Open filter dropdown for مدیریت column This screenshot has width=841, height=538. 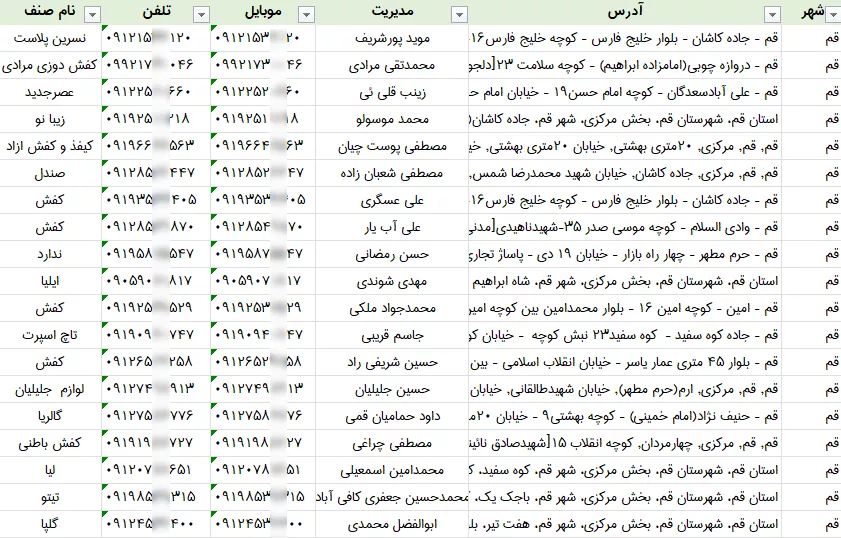tap(459, 14)
